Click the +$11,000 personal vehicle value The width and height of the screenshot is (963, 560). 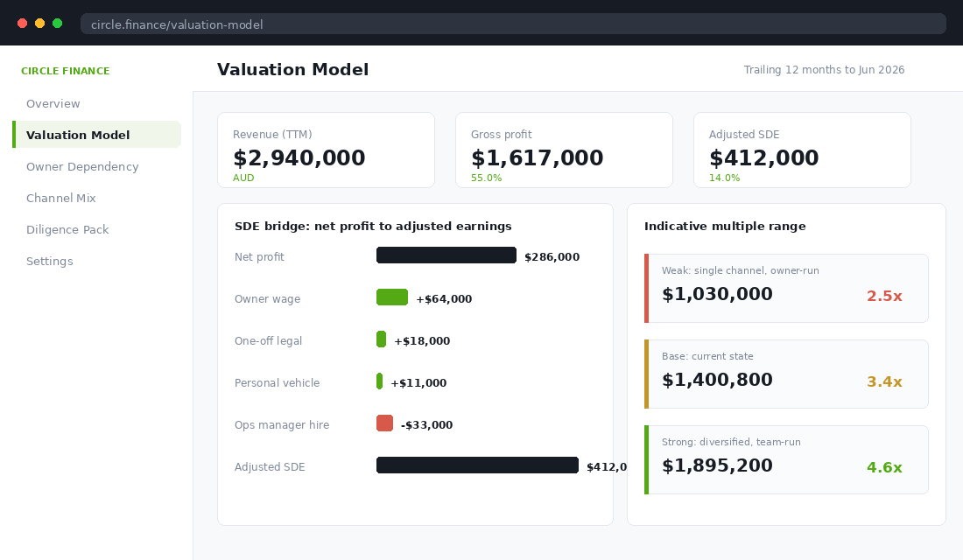point(418,383)
